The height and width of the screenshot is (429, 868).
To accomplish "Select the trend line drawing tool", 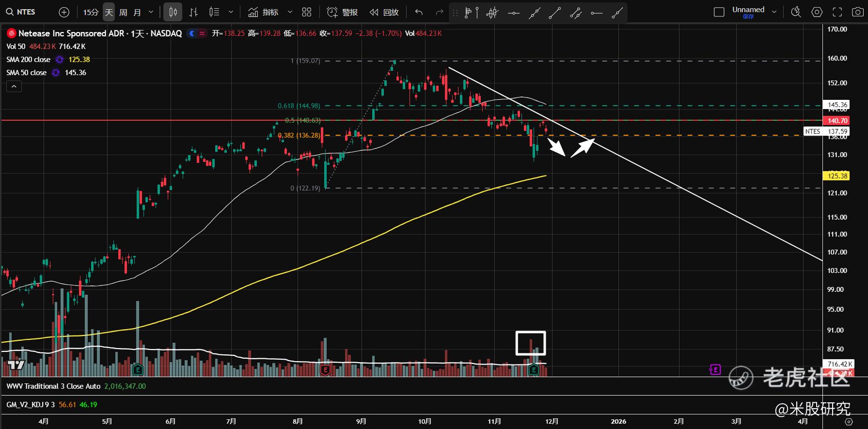I will point(555,13).
